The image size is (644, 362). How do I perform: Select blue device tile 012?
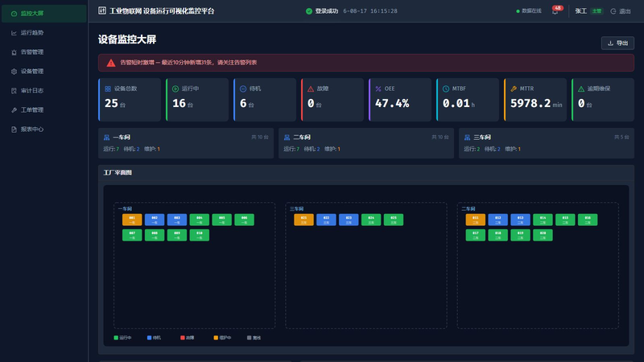click(x=497, y=220)
